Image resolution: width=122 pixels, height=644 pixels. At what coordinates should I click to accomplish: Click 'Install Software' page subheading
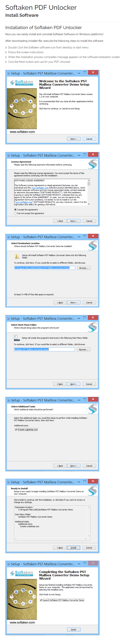[x=22, y=15]
